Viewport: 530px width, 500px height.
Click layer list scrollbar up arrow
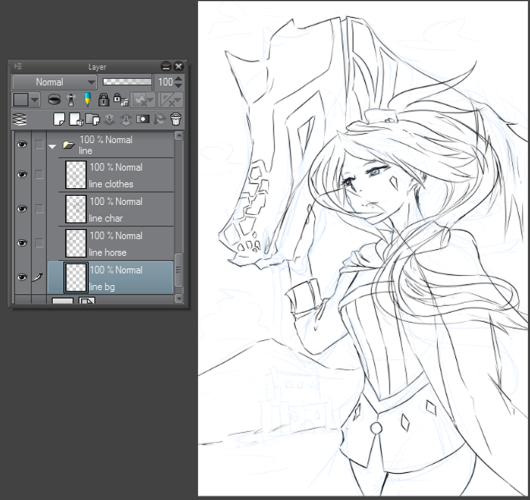tap(179, 136)
